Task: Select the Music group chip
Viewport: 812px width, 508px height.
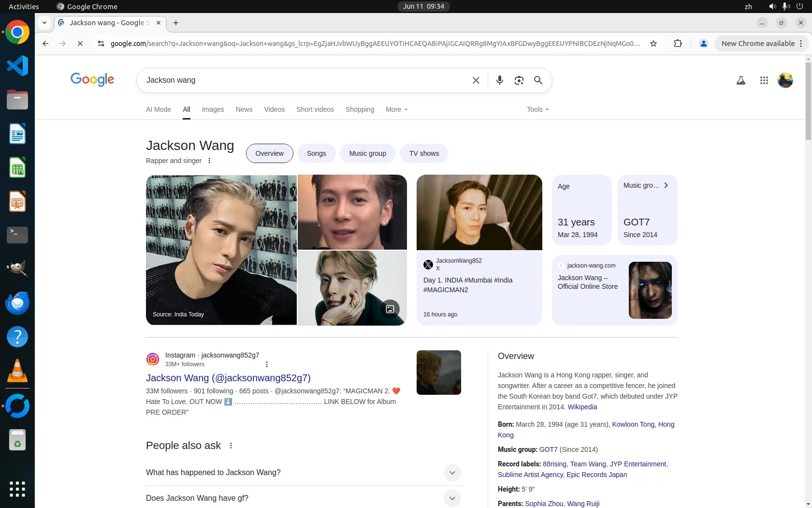Action: [367, 153]
